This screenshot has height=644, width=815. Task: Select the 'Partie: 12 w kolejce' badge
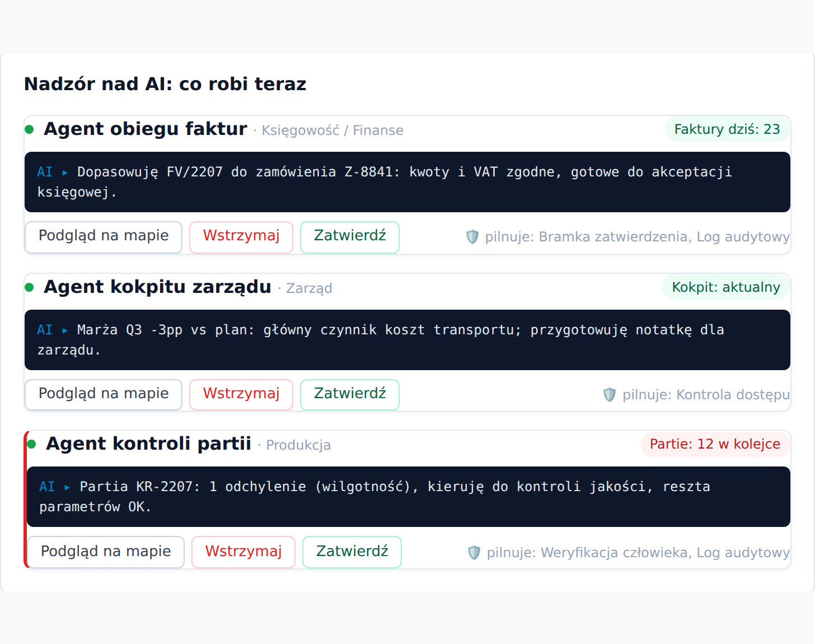tap(715, 444)
